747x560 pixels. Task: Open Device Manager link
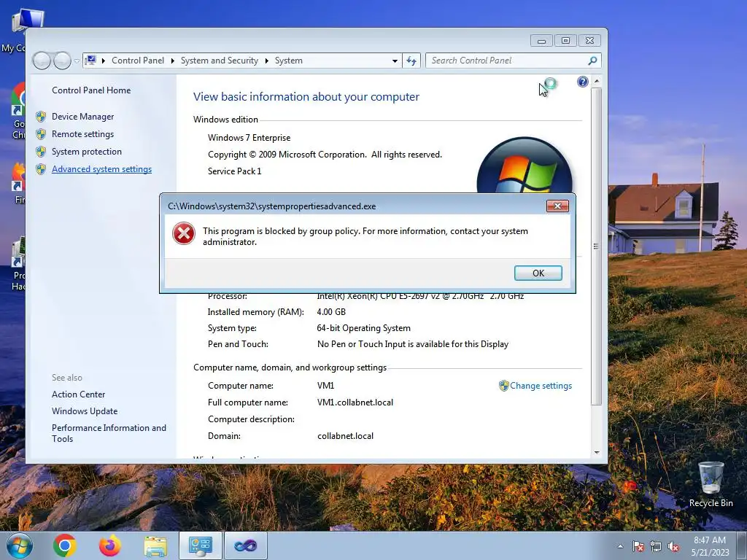tap(83, 117)
